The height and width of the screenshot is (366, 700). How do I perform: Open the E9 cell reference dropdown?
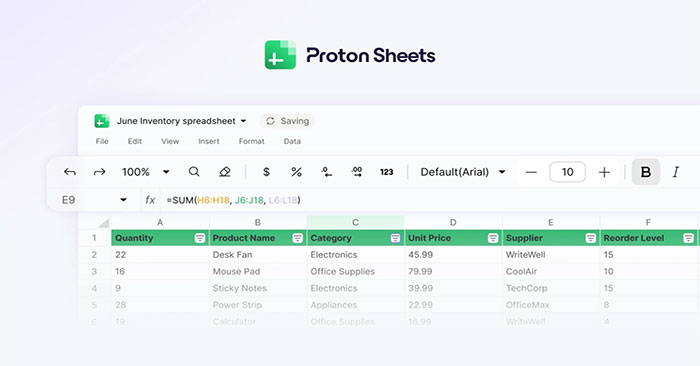tap(123, 200)
